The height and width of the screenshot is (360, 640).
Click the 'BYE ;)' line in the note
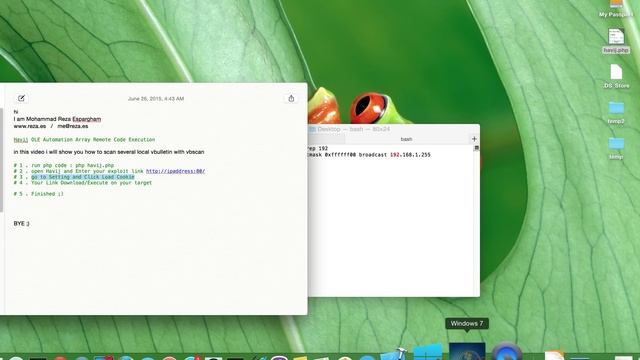[21, 223]
